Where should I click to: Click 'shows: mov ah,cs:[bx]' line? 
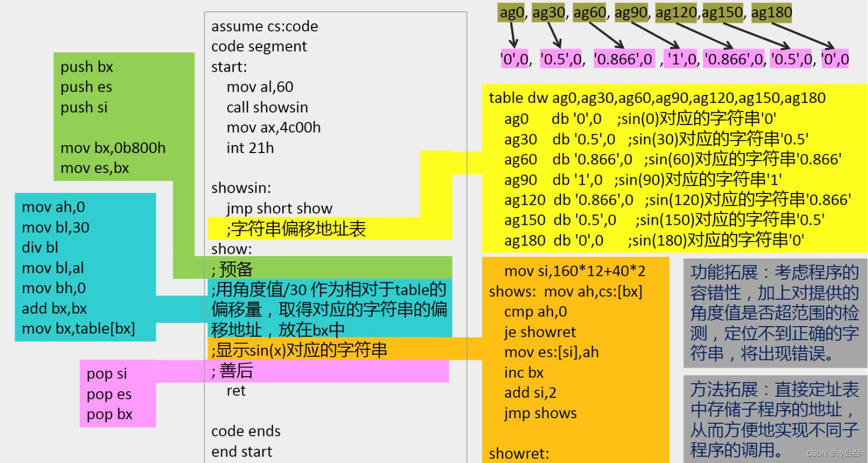(566, 292)
